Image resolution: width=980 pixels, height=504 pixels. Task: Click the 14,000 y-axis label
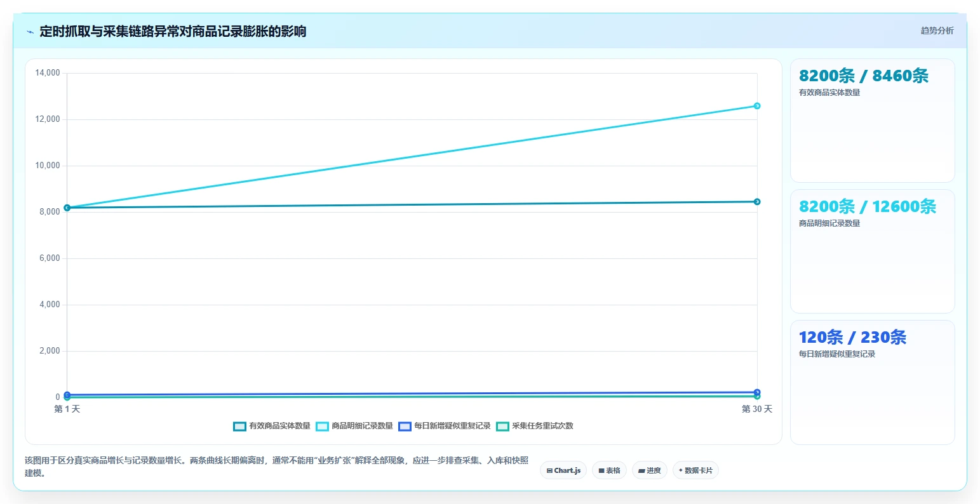[48, 73]
